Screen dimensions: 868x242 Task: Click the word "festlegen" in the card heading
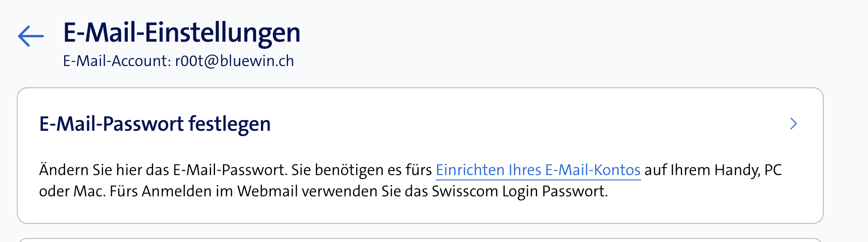[x=229, y=124]
